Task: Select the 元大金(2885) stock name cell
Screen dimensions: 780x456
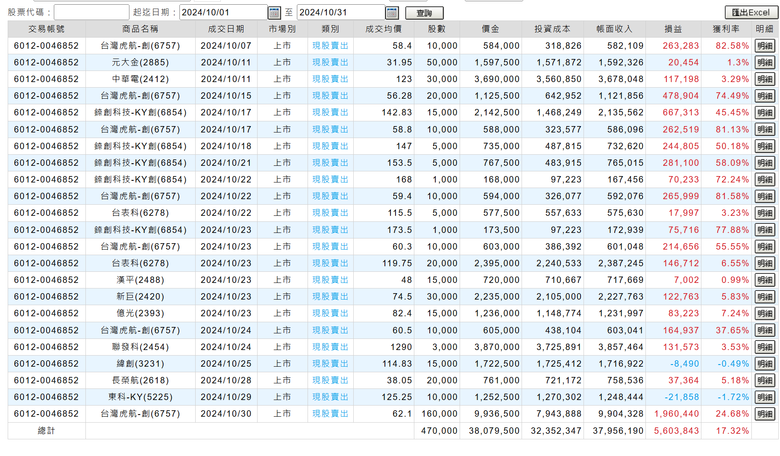Action: click(140, 63)
